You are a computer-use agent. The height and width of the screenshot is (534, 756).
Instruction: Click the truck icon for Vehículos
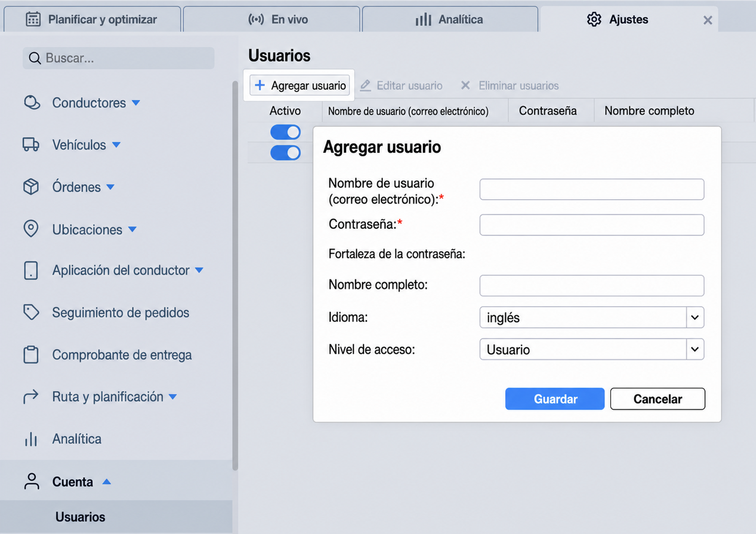point(31,145)
